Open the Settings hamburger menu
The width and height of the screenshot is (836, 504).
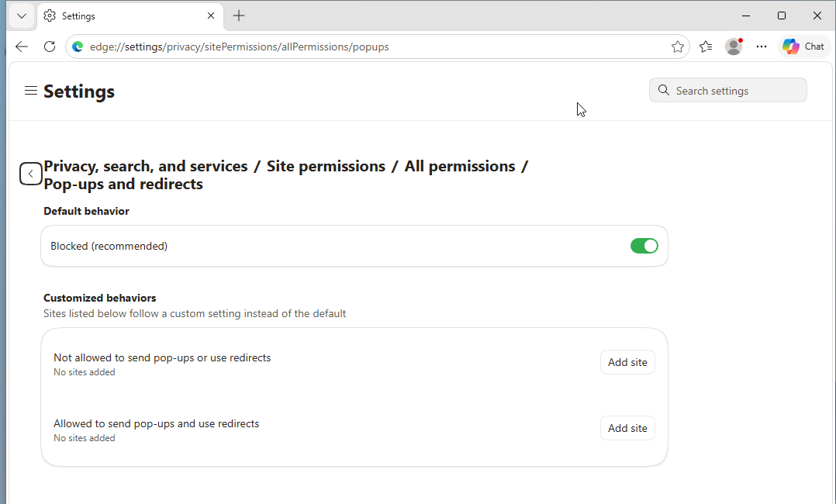click(x=31, y=91)
